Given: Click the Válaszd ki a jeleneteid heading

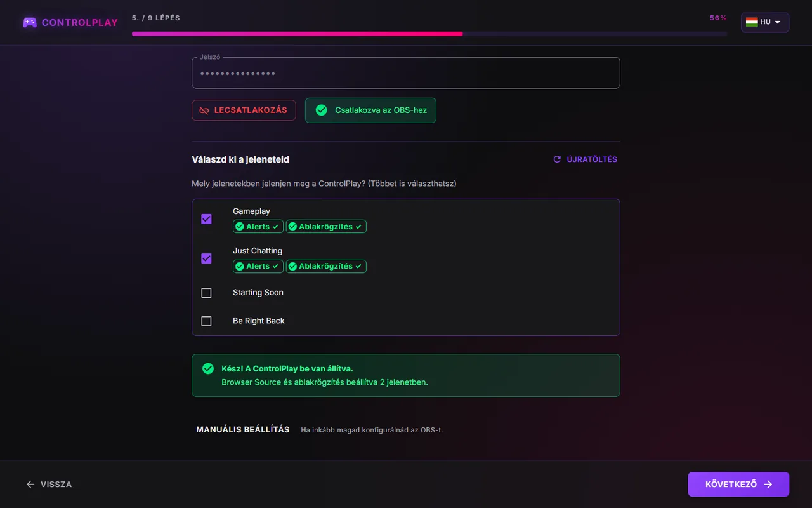Looking at the screenshot, I should [x=240, y=159].
